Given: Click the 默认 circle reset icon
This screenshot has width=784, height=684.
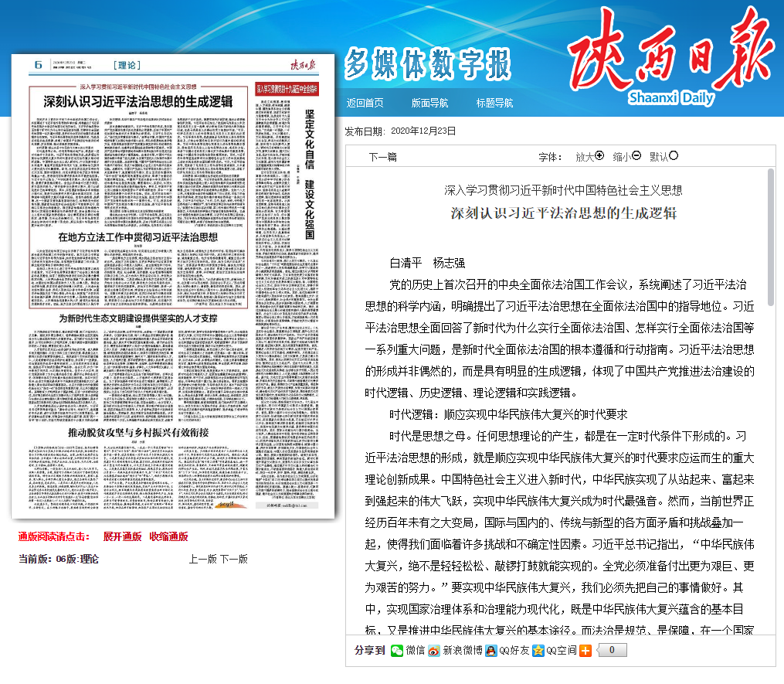Looking at the screenshot, I should tap(674, 155).
